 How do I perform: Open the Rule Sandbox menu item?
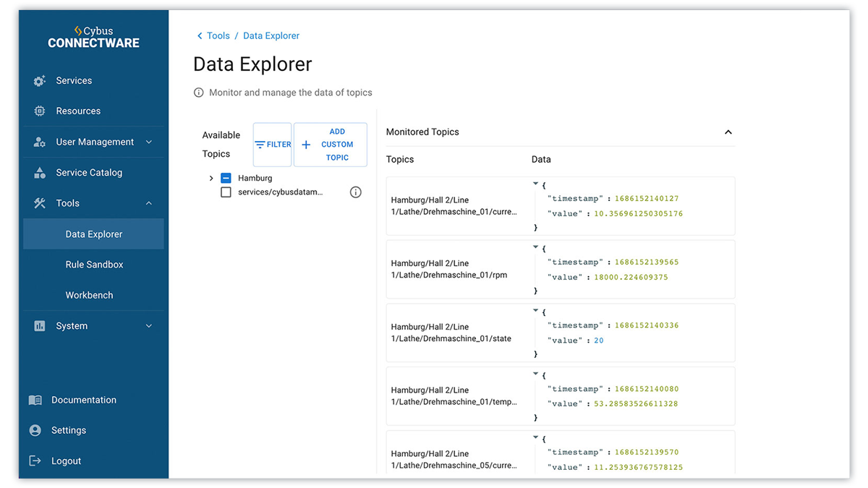[94, 265]
